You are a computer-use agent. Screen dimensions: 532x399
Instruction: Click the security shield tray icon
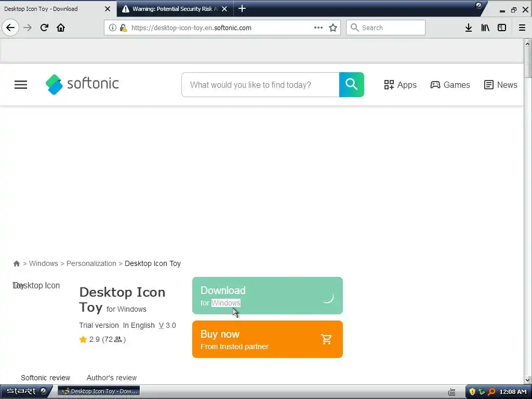click(472, 392)
